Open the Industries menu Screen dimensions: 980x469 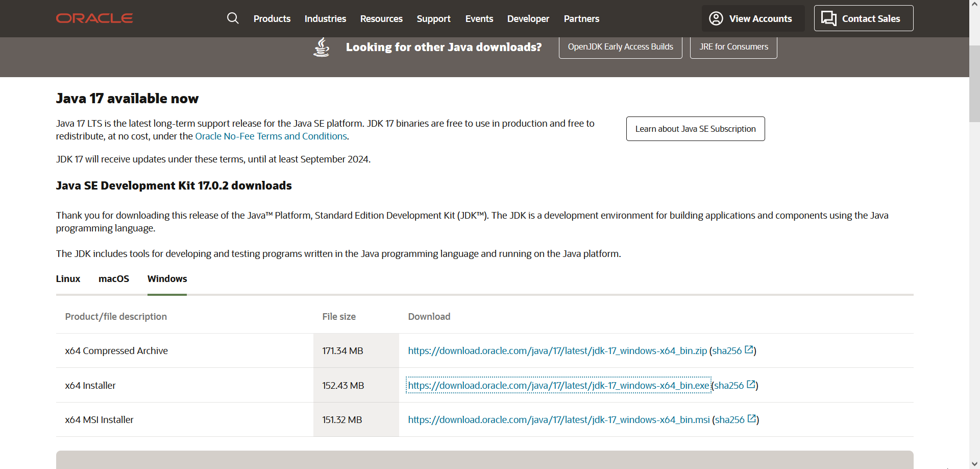tap(325, 19)
